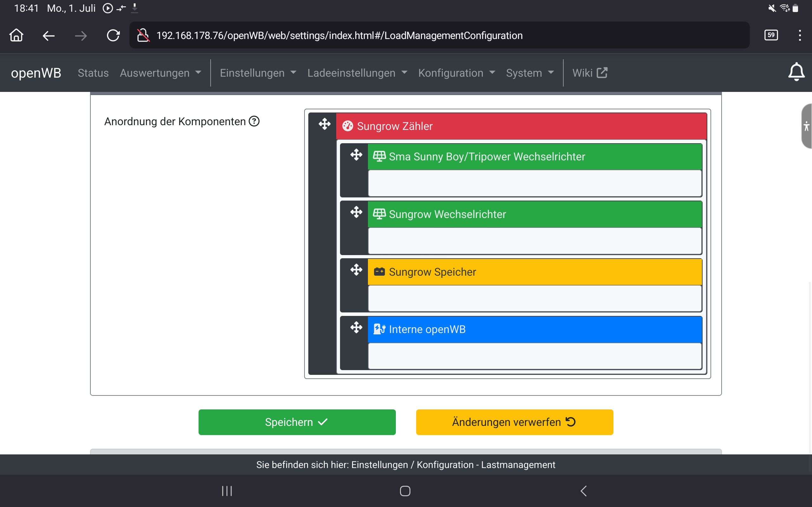Open the Wiki external link

[590, 73]
